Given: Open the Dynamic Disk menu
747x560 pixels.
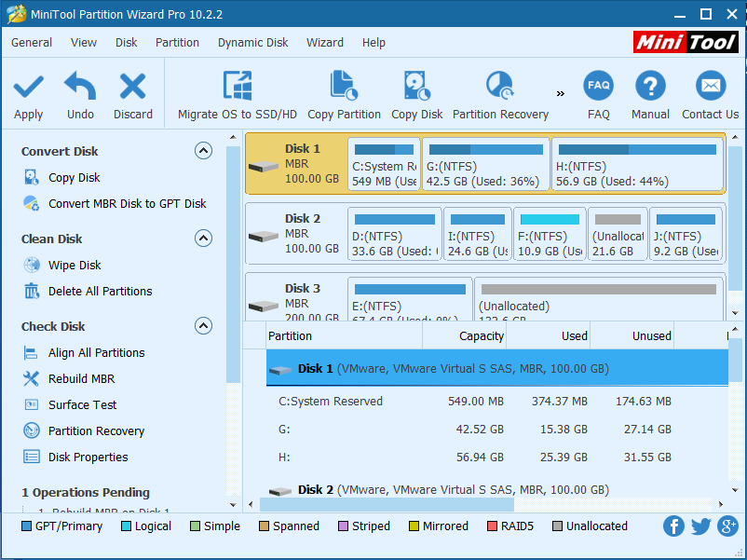Looking at the screenshot, I should [x=253, y=43].
